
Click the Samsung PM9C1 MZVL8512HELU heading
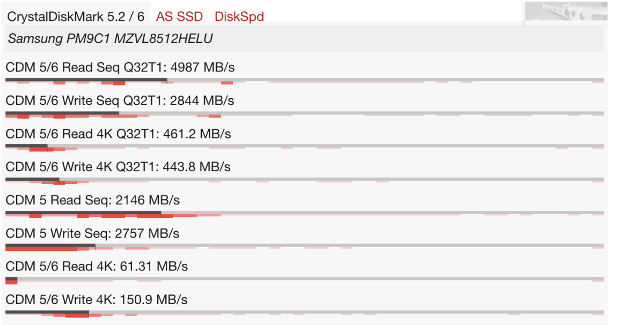pos(110,39)
